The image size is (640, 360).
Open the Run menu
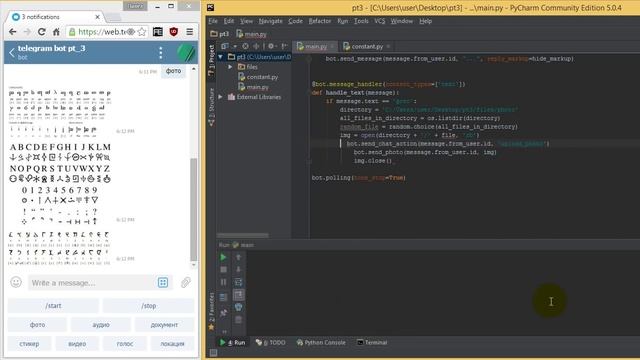(x=342, y=21)
